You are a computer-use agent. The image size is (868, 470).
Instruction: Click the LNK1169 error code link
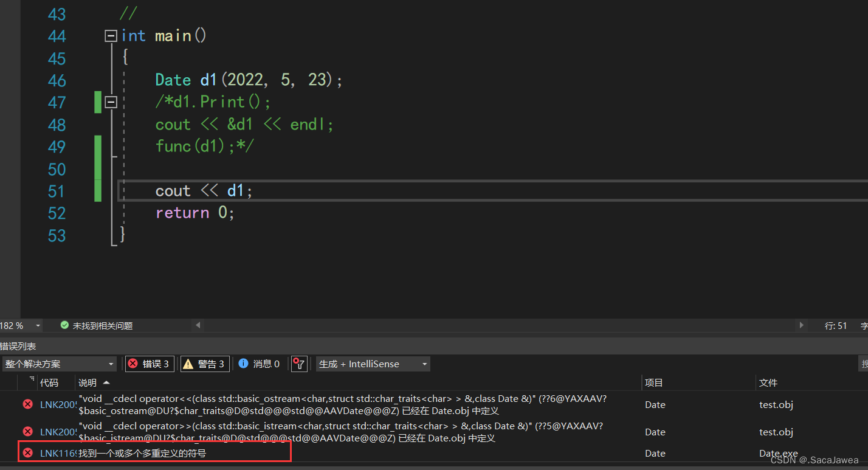(x=58, y=454)
